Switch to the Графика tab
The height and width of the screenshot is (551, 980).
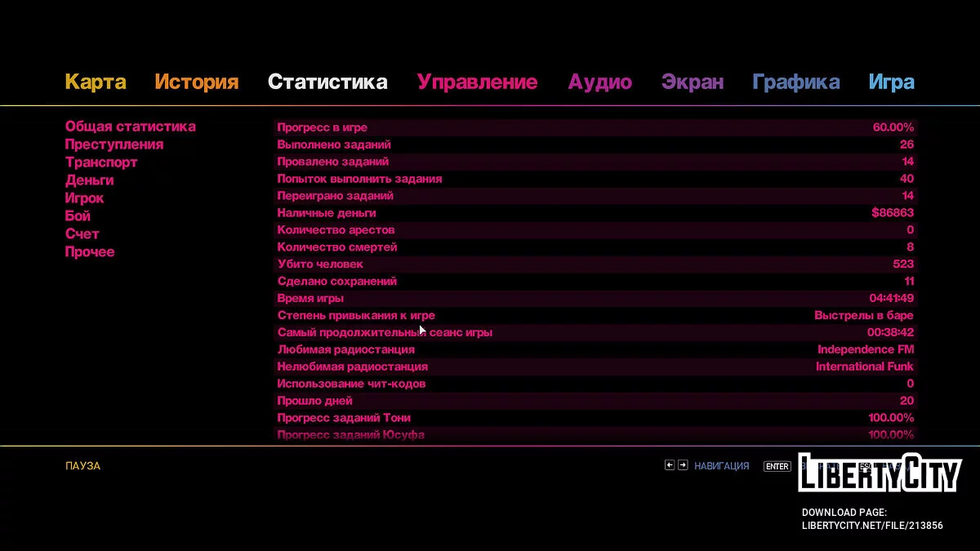tap(795, 82)
